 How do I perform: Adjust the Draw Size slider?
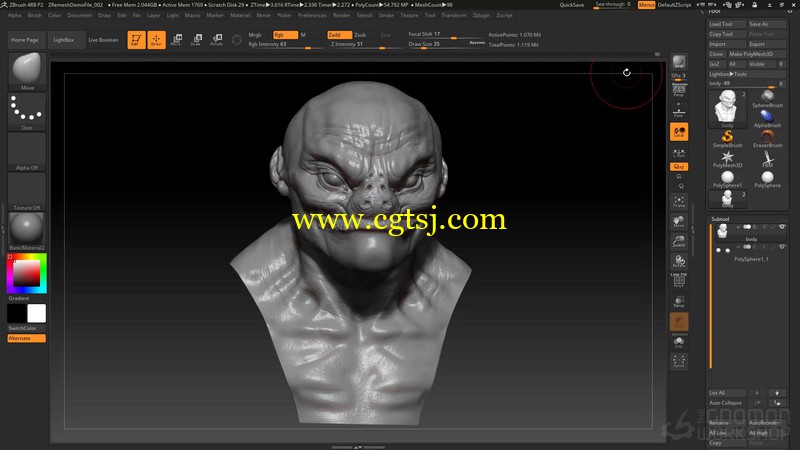(446, 44)
